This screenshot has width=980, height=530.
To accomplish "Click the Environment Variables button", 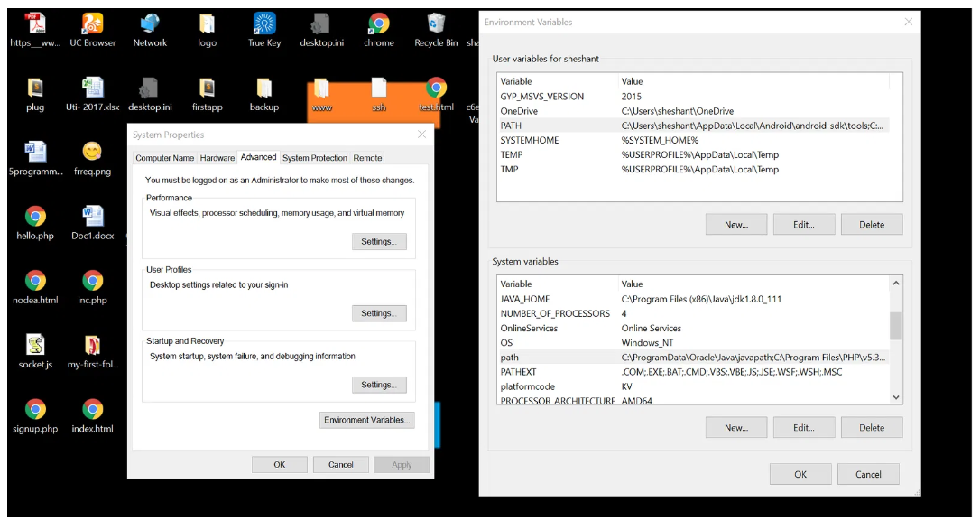I will 367,420.
